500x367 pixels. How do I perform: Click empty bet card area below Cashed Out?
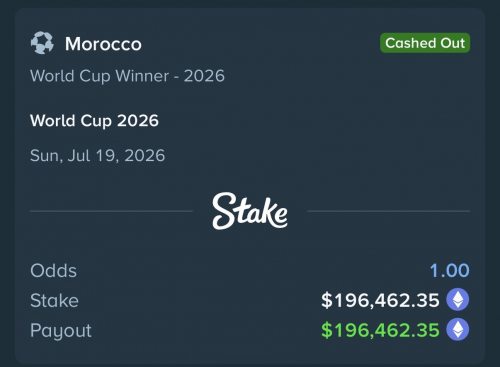pyautogui.click(x=367, y=117)
